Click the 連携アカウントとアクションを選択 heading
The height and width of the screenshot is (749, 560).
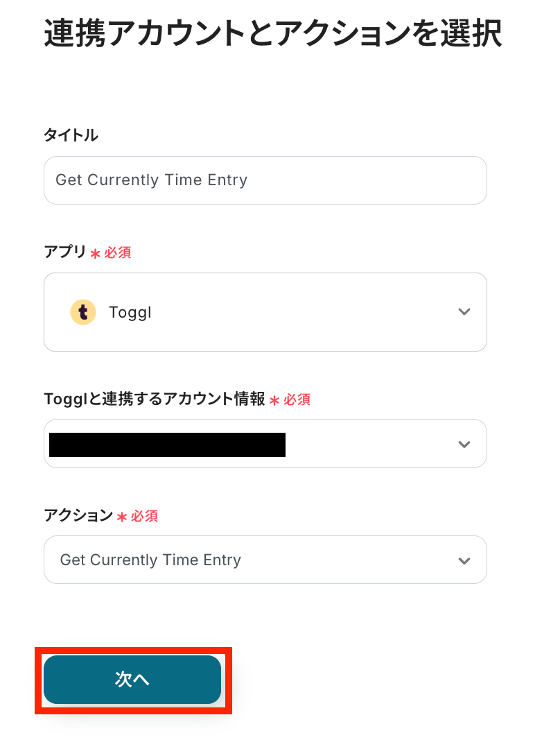click(272, 34)
